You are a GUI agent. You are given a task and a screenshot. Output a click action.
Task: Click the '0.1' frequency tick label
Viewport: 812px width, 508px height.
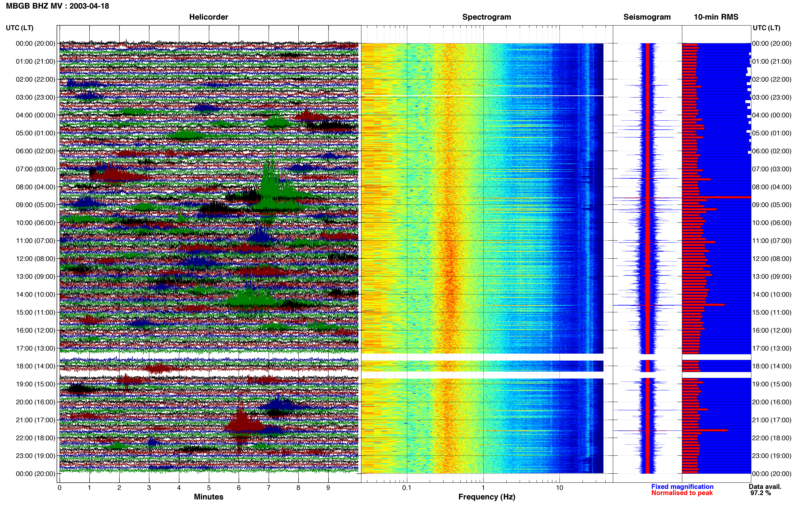point(407,488)
